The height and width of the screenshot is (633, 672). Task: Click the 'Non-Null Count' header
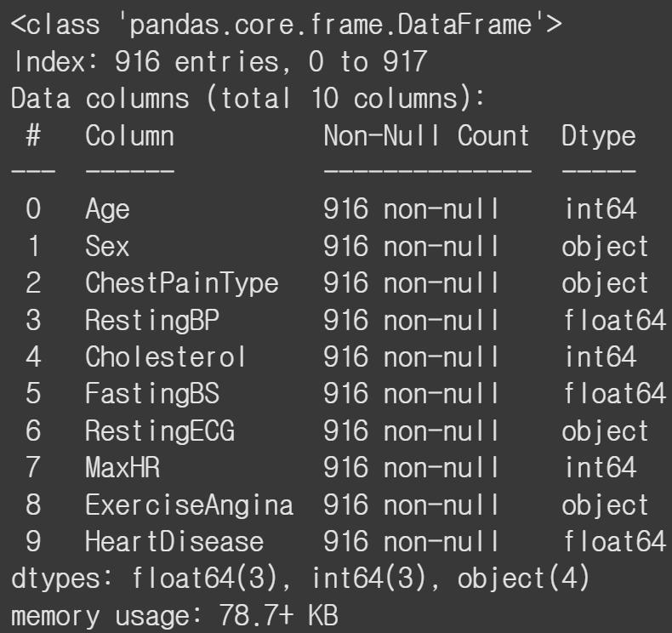tap(426, 136)
